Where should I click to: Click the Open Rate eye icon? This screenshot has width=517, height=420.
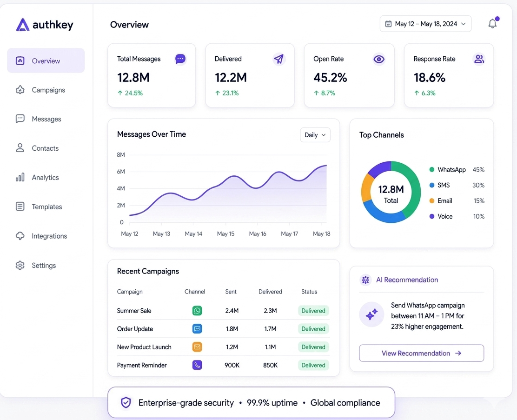click(x=379, y=59)
